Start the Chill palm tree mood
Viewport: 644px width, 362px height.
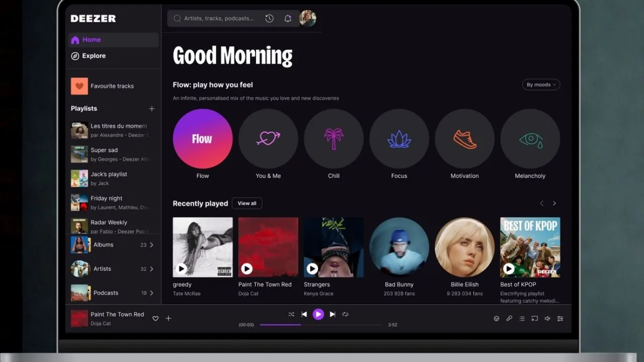[x=334, y=139]
